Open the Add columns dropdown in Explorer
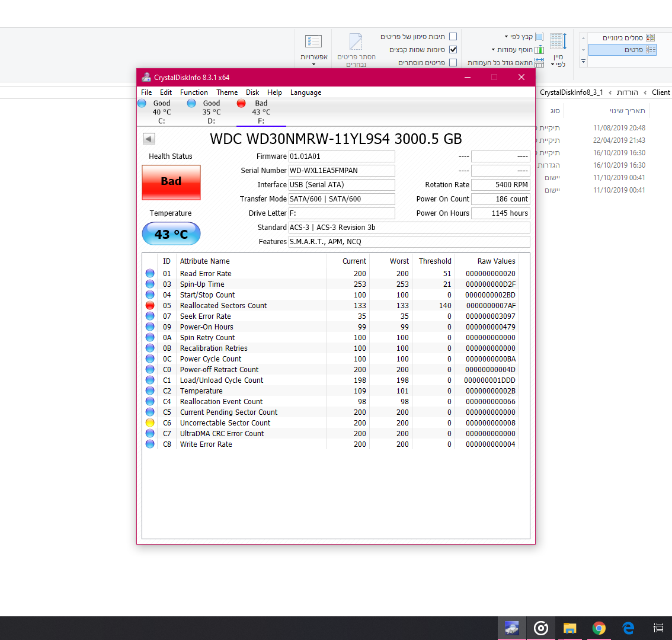This screenshot has height=640, width=672. [x=517, y=50]
